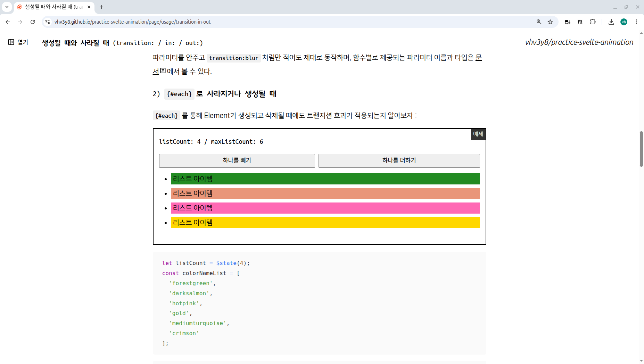Close the current browser tab

[x=89, y=7]
